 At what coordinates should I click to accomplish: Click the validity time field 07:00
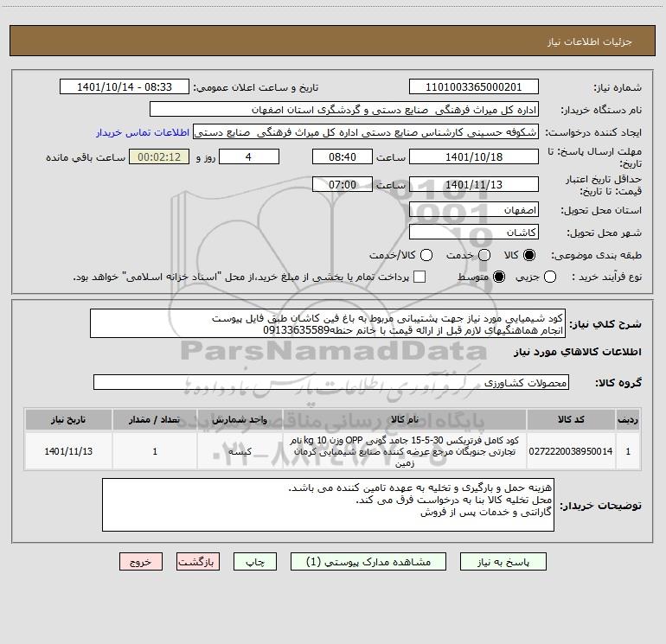point(343,185)
